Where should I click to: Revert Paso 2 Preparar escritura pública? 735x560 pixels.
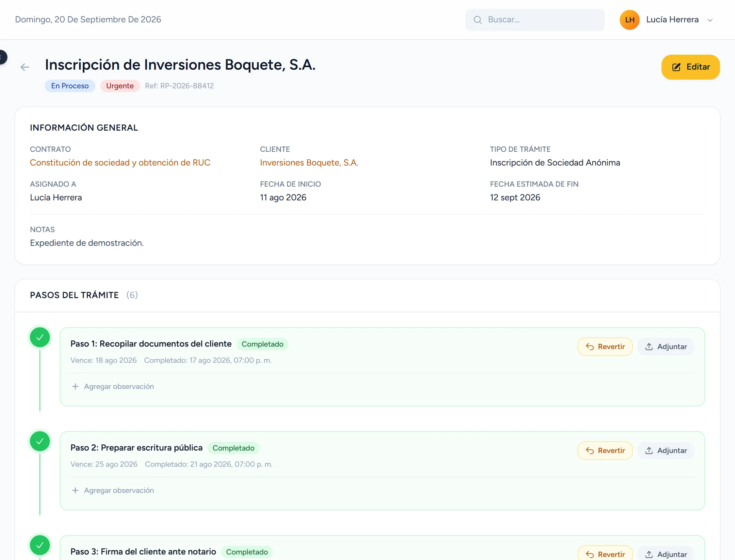tap(605, 451)
